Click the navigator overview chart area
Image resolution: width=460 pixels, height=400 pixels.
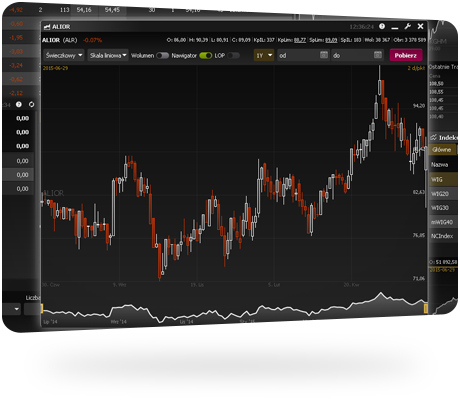(233, 309)
